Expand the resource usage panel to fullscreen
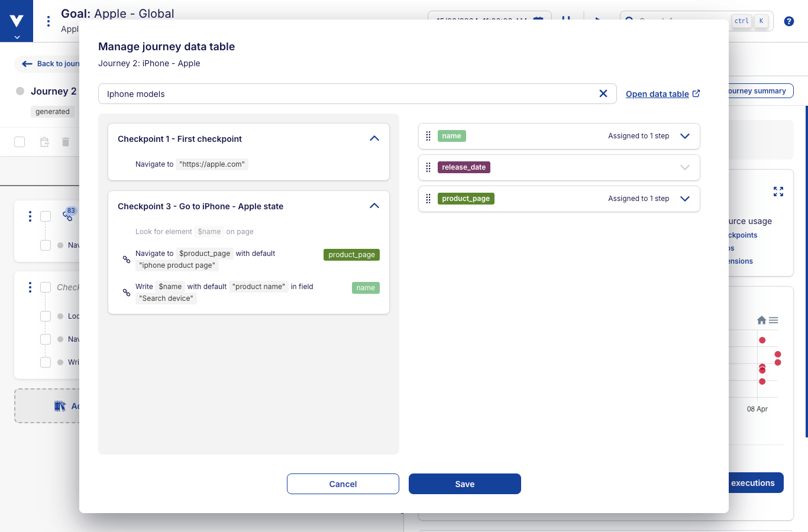808x532 pixels. (778, 192)
